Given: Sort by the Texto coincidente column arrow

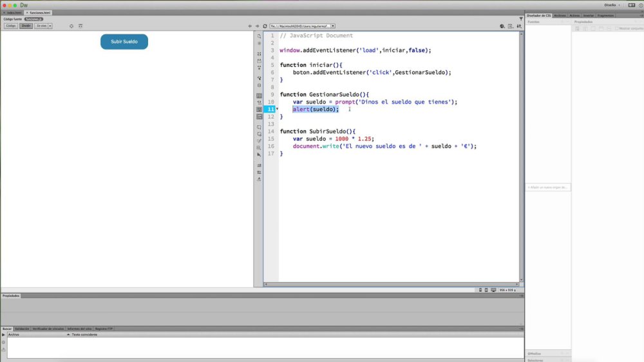Looking at the screenshot, I should point(68,335).
